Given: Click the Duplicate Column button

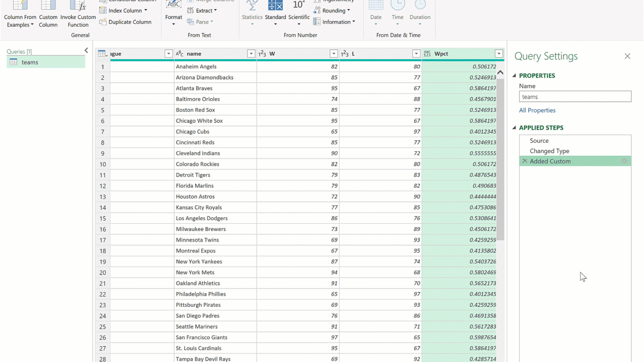Looking at the screenshot, I should tap(125, 22).
